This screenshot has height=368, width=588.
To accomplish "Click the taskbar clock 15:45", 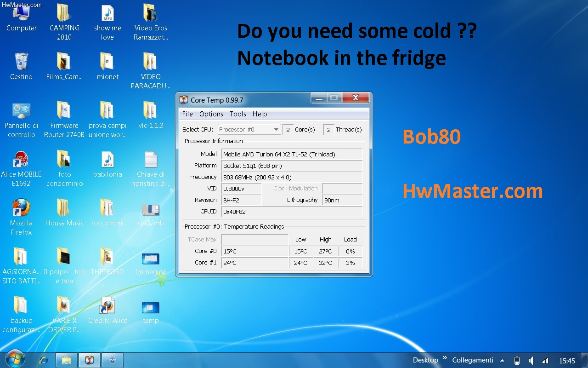I will pyautogui.click(x=567, y=361).
